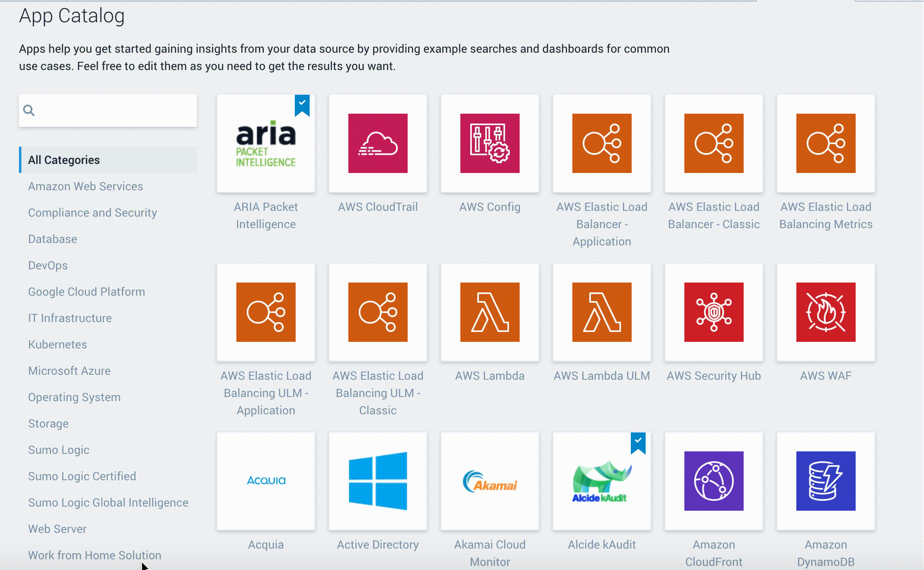924x570 pixels.
Task: Click the Amazon CloudFront app icon
Action: click(714, 481)
